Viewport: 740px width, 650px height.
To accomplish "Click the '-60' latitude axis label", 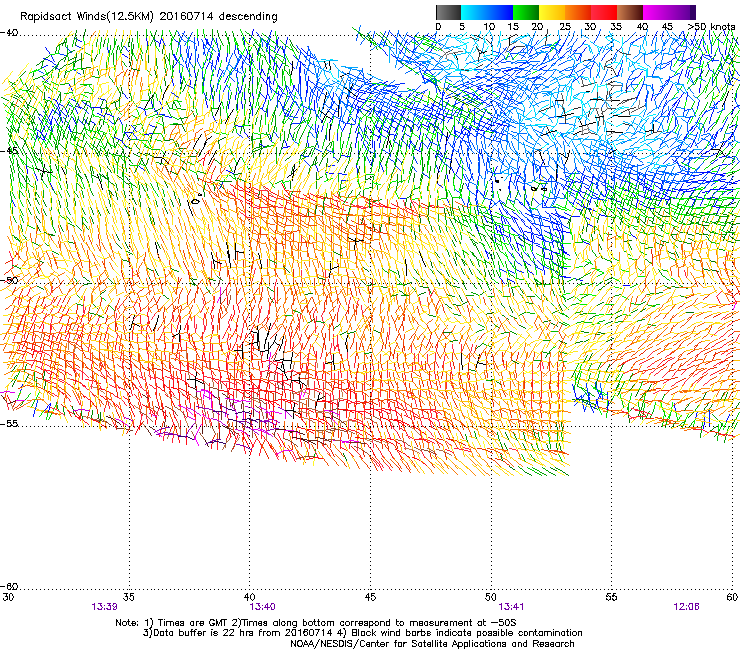I will [9, 586].
